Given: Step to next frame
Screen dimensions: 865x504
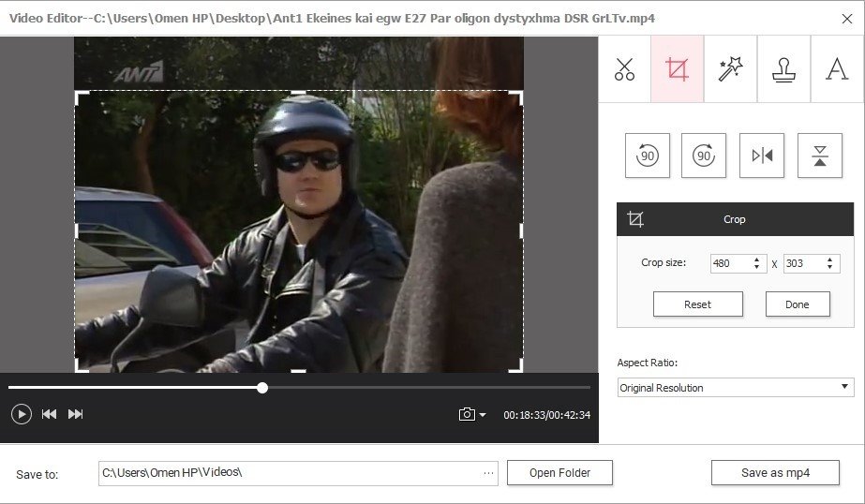Looking at the screenshot, I should tap(75, 414).
